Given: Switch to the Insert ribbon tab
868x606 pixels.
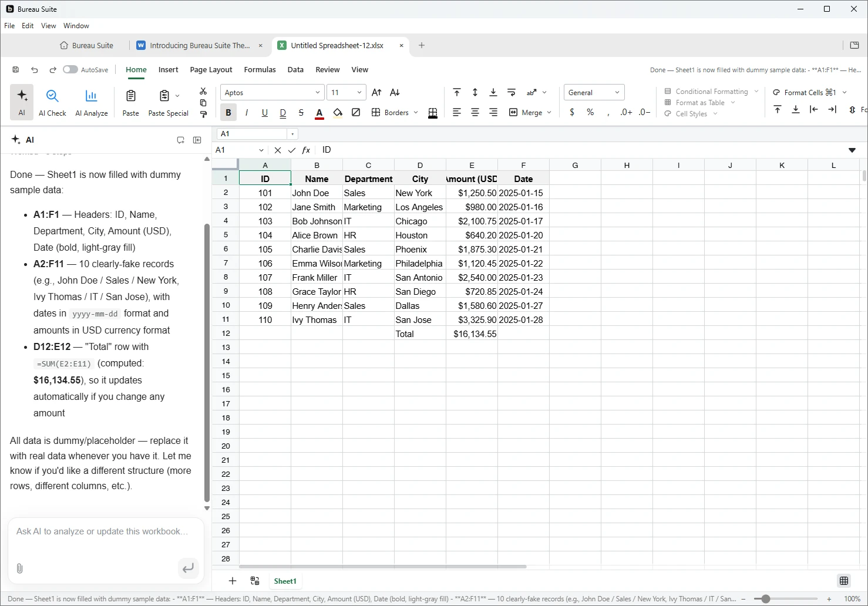Looking at the screenshot, I should pos(168,69).
